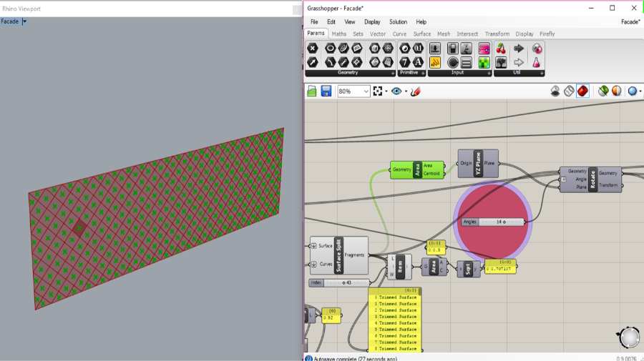This screenshot has height=361, width=644.
Task: Select the green Image Sampler icon
Action: click(484, 62)
